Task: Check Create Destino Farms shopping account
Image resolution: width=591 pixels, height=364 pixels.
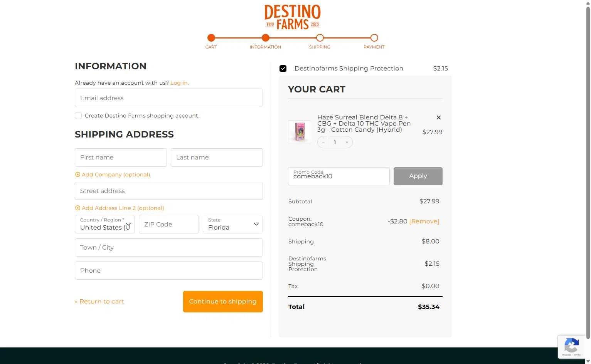Action: point(78,116)
